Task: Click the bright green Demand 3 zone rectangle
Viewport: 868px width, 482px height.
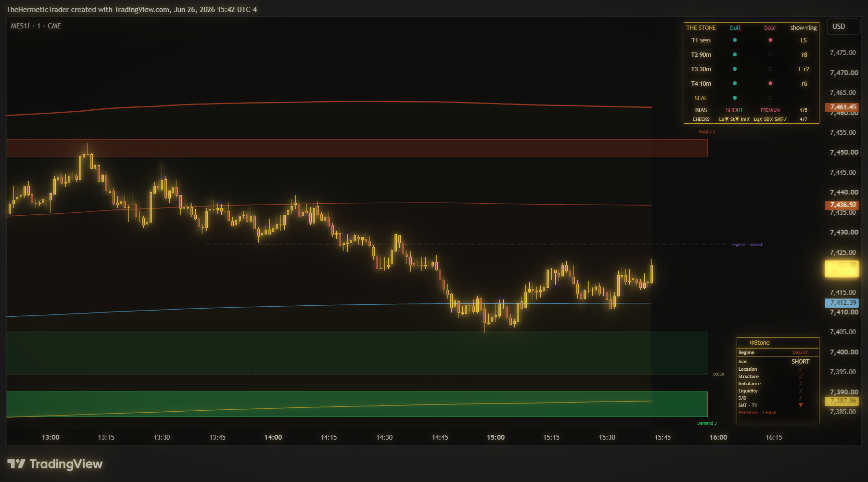Action: pos(357,404)
